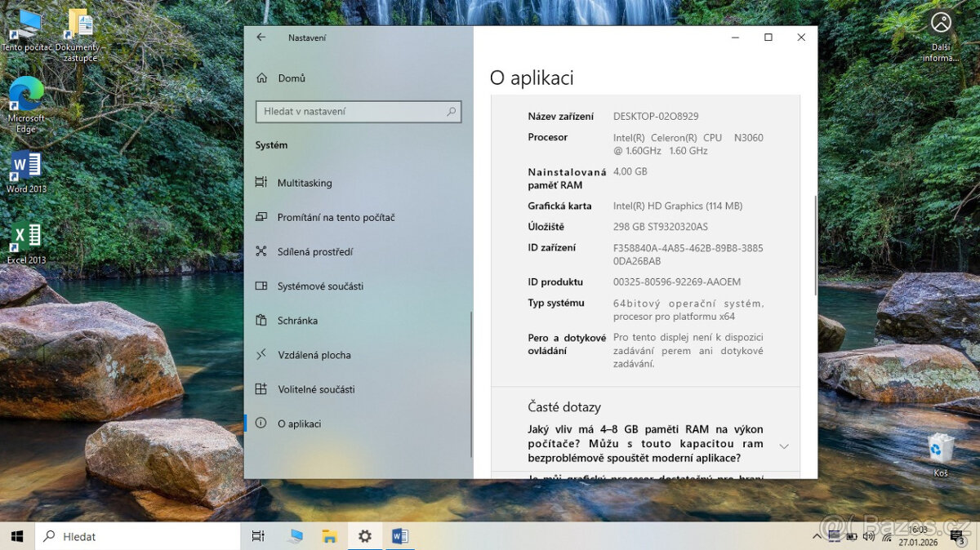Viewport: 980px width, 550px height.
Task: Expand hidden icons in the system tray
Action: coord(817,536)
